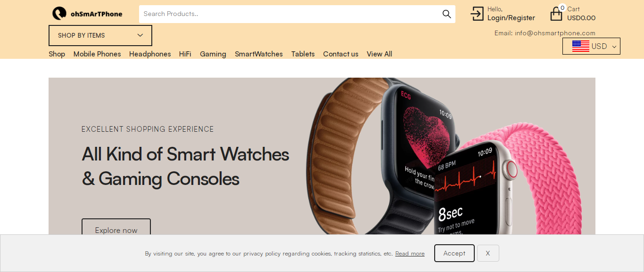Click the Login/Register link
The image size is (644, 272).
[511, 18]
